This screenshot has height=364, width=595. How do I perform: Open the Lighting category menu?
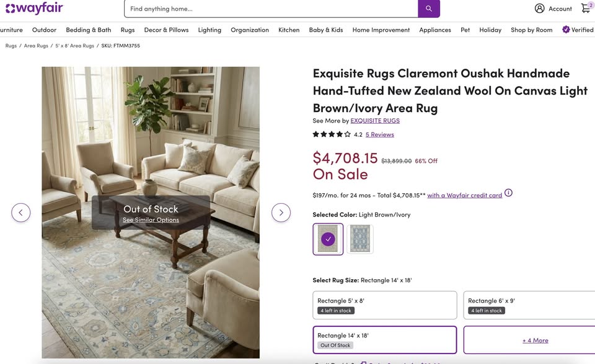[x=209, y=30]
